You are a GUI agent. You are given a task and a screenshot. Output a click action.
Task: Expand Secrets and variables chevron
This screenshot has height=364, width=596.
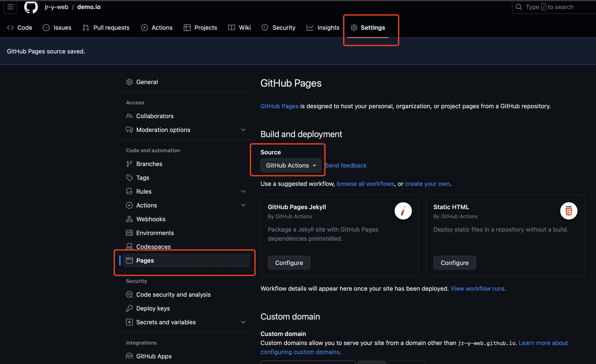click(x=243, y=322)
